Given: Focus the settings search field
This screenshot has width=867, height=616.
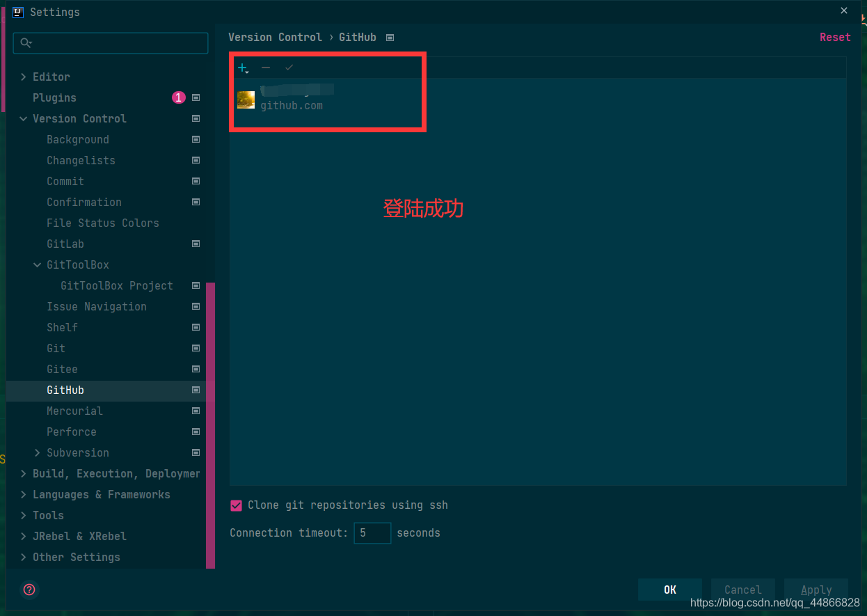Looking at the screenshot, I should pyautogui.click(x=111, y=43).
